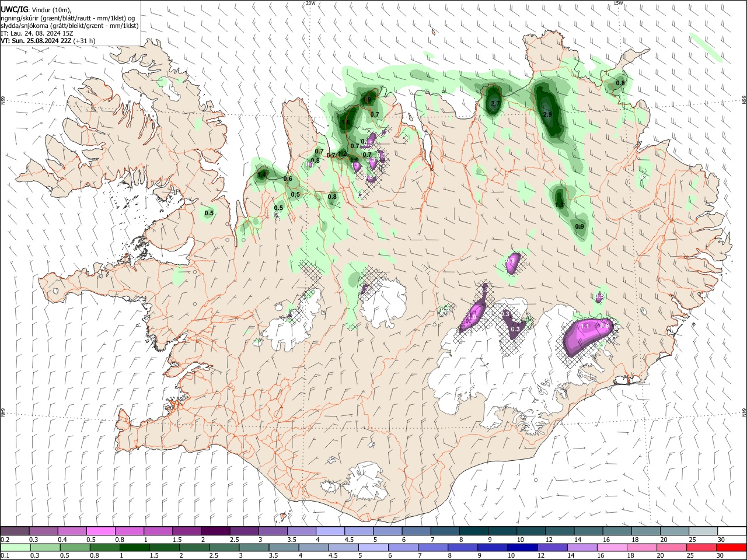747x560 pixels.
Task: Click the '(+31 h)' forecast offset text
Action: coord(85,41)
